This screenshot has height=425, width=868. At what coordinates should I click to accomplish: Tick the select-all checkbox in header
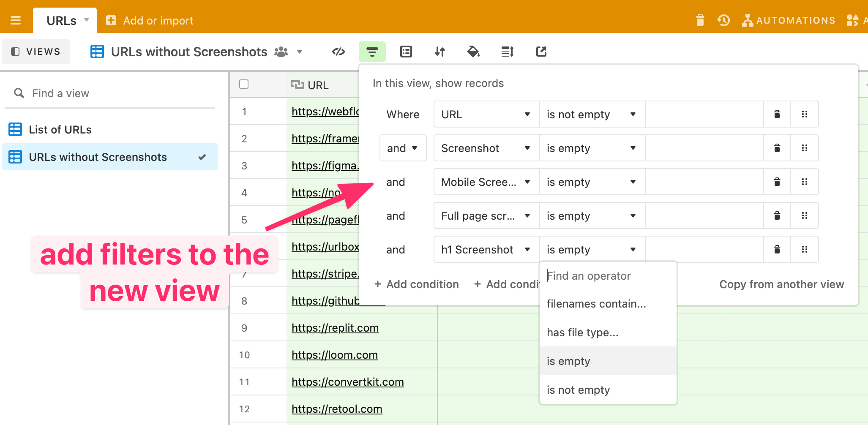coord(244,84)
